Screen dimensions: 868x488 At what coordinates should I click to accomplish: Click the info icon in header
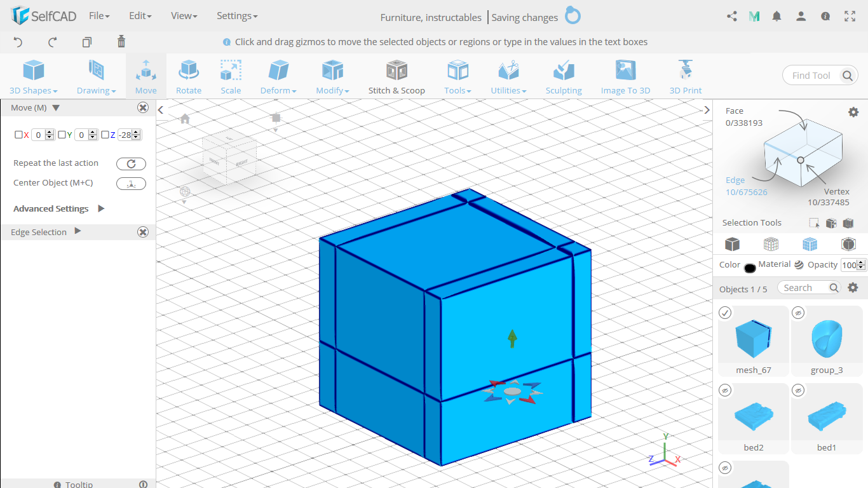coord(825,17)
